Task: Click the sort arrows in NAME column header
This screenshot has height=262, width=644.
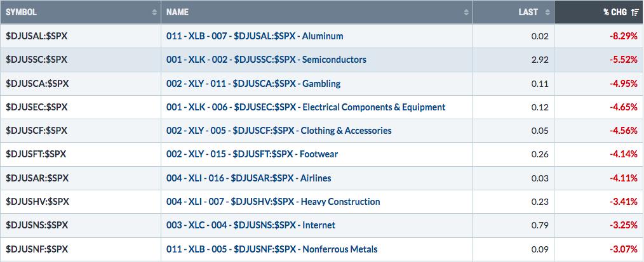Action: (466, 12)
